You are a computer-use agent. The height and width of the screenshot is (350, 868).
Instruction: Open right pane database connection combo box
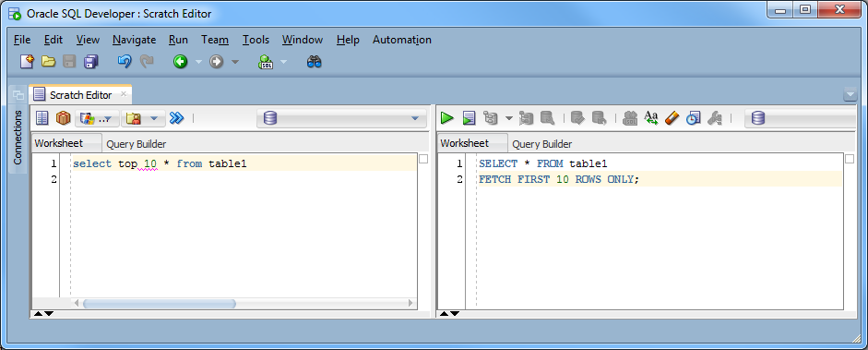(x=801, y=118)
